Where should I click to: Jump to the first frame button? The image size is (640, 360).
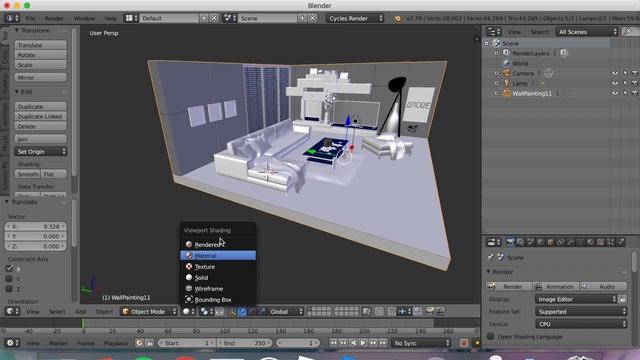pos(333,343)
